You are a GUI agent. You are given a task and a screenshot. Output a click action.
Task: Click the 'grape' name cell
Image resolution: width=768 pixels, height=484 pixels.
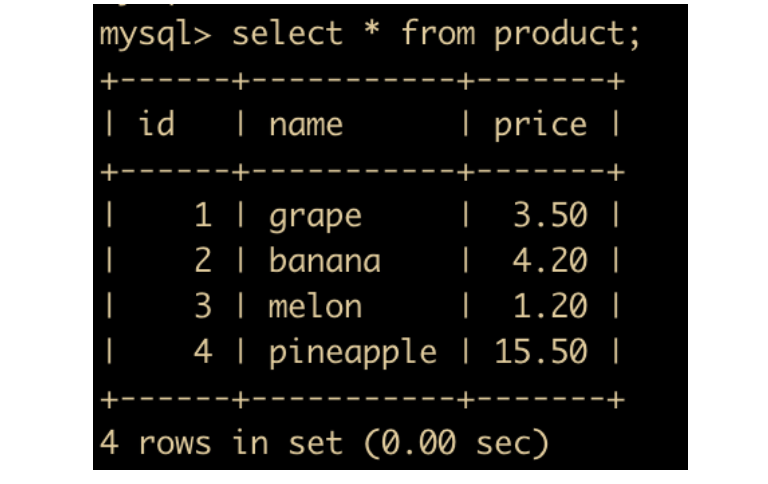pos(315,215)
